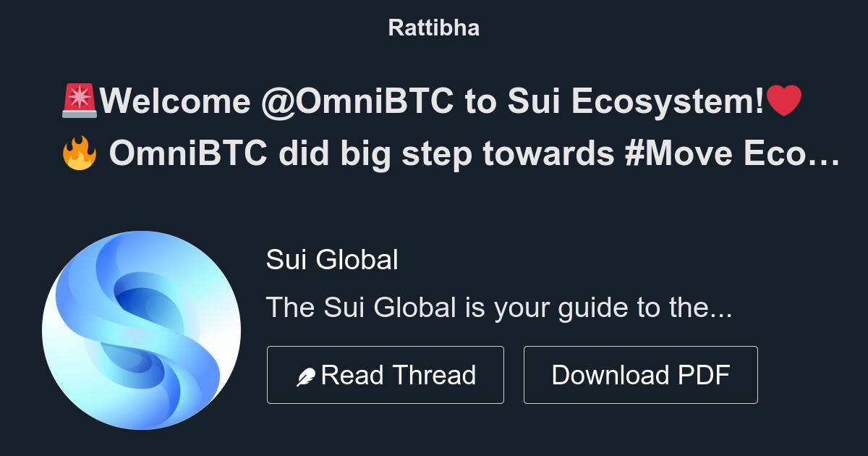Expand the Sui Global description snippet
Screen dimensions: 868x456
pyautogui.click(x=499, y=307)
